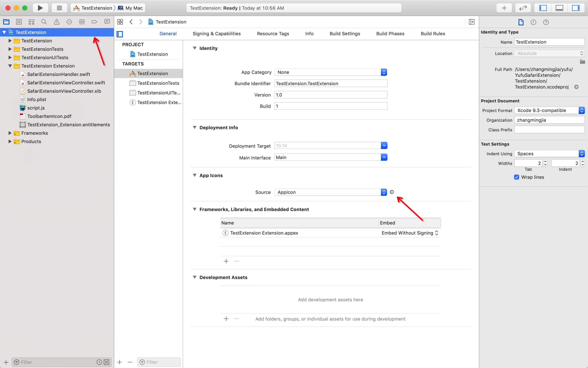Expand the Products folder
Viewport: 588px width, 368px height.
[x=10, y=141]
